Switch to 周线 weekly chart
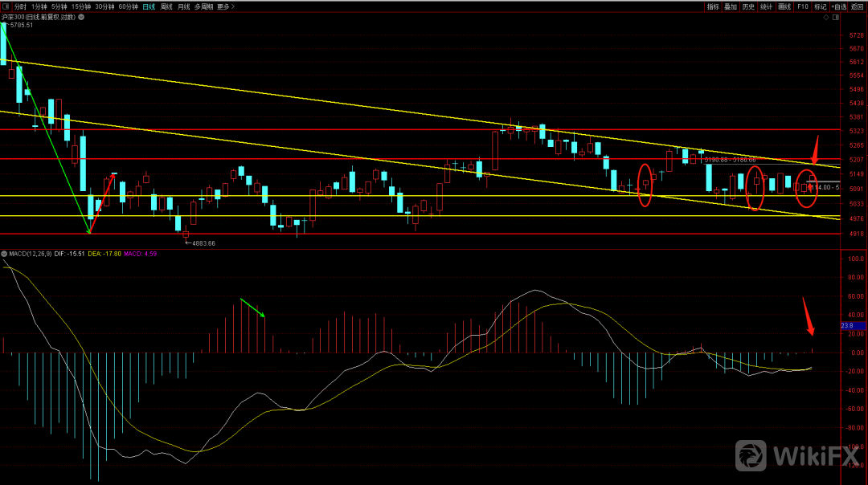 (x=166, y=6)
